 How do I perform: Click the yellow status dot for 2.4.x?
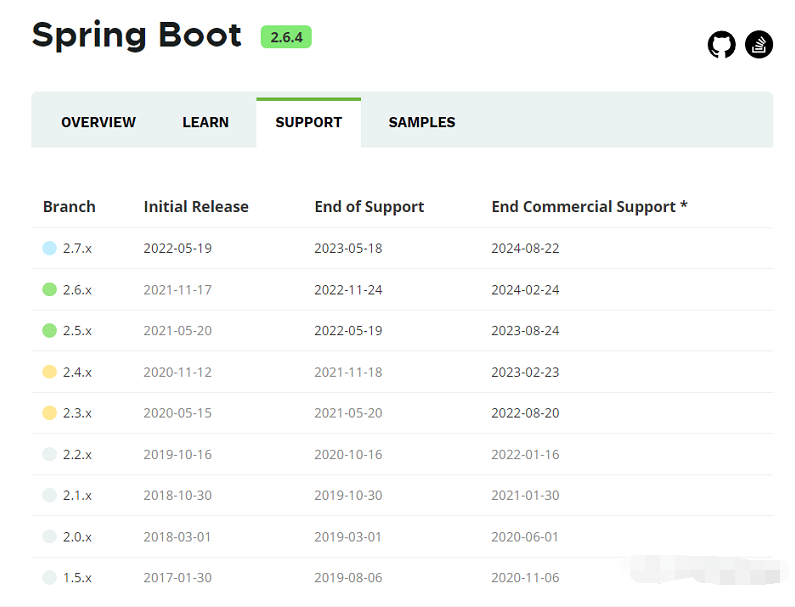click(x=49, y=372)
